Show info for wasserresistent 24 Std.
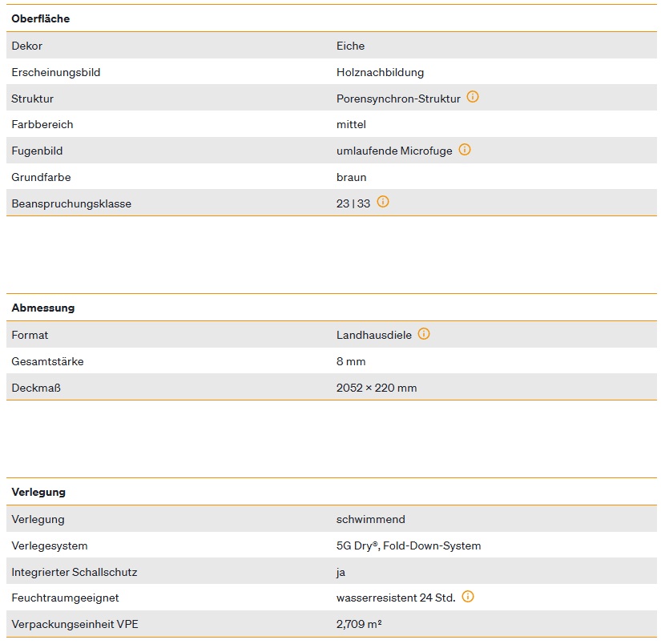 point(468,597)
